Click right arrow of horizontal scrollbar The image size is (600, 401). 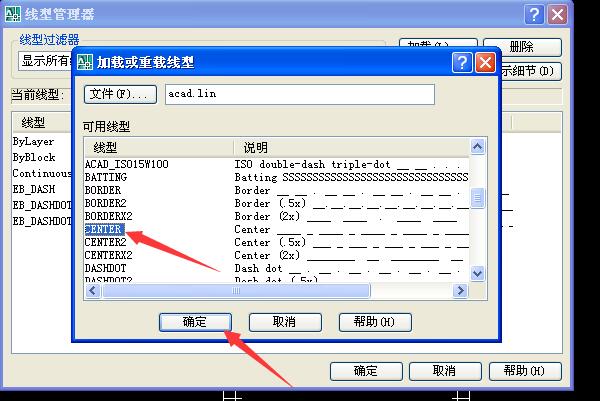460,291
